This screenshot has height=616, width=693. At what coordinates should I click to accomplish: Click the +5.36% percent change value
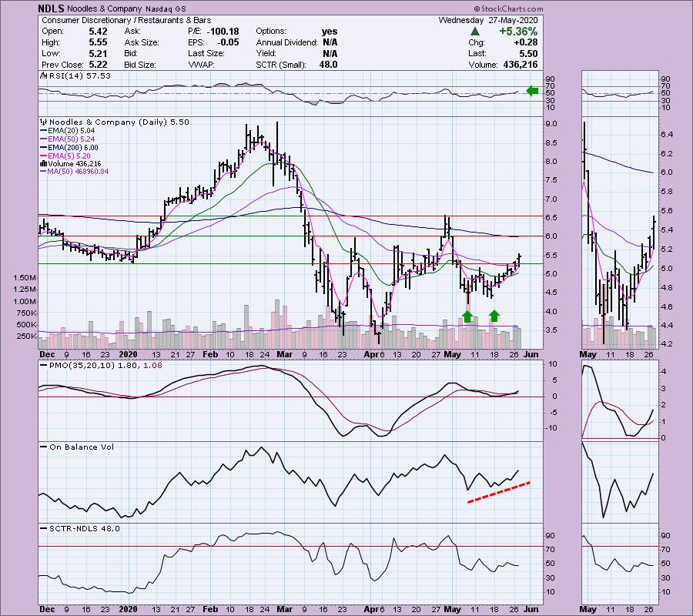[518, 32]
